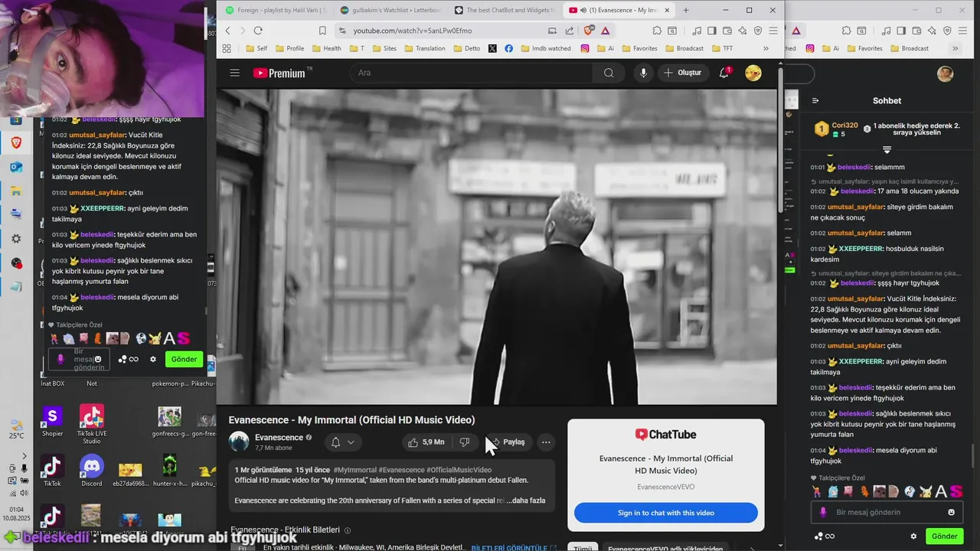This screenshot has width=980, height=551.
Task: Switch to the Foreign playlist tab
Action: coord(274,10)
